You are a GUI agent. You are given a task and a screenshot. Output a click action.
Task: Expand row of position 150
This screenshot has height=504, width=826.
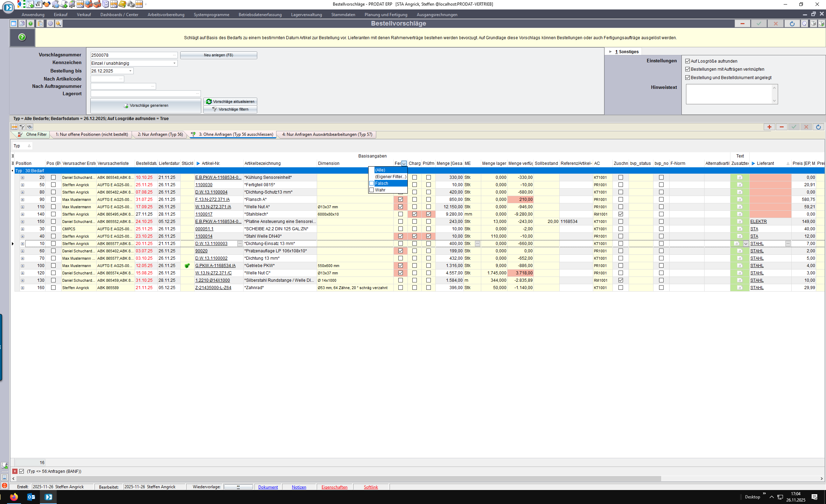22,222
